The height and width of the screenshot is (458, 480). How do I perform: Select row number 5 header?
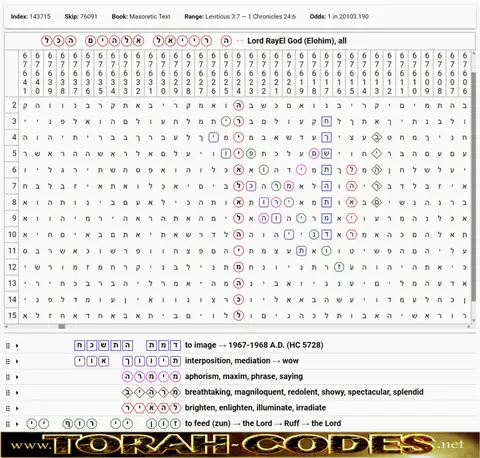[12, 154]
